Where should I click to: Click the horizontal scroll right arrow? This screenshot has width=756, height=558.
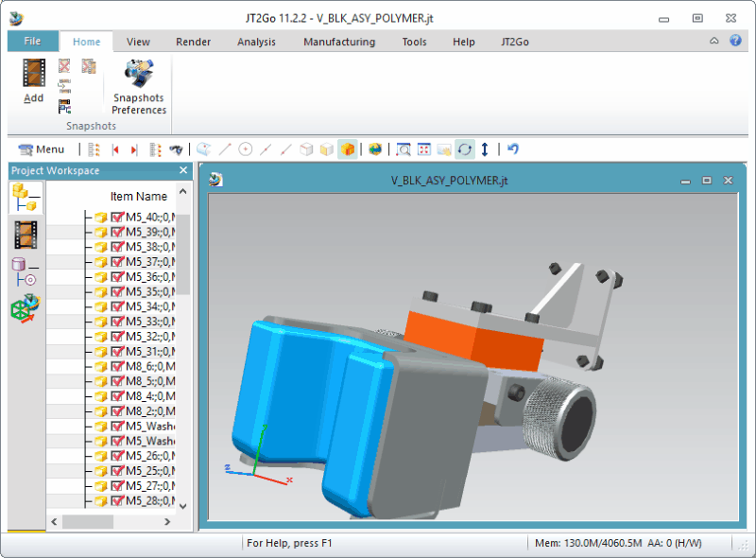pyautogui.click(x=167, y=522)
